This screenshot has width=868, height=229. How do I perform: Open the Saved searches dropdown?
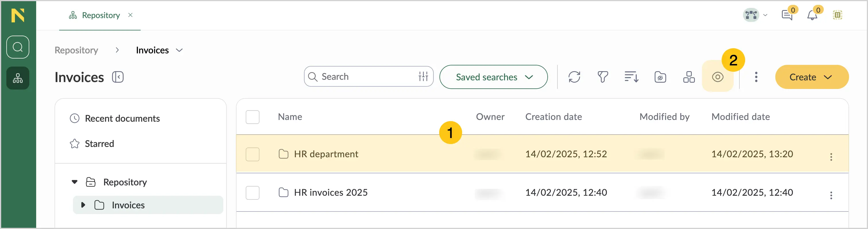[x=494, y=77]
